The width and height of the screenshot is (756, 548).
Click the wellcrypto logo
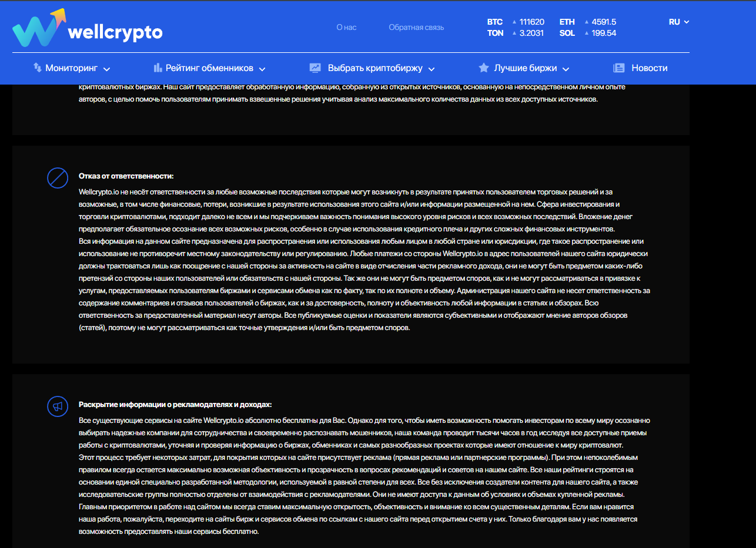point(87,28)
